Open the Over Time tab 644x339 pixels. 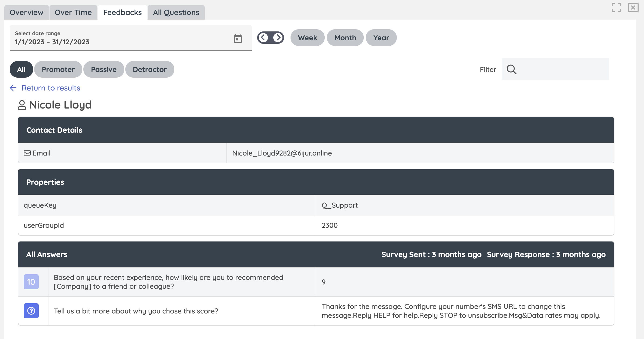pos(73,12)
